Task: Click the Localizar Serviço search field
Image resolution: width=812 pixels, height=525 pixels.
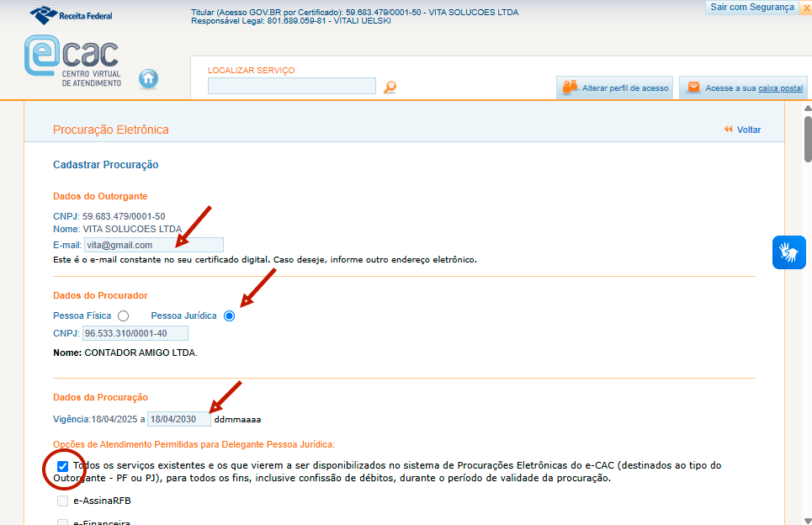Action: point(291,86)
